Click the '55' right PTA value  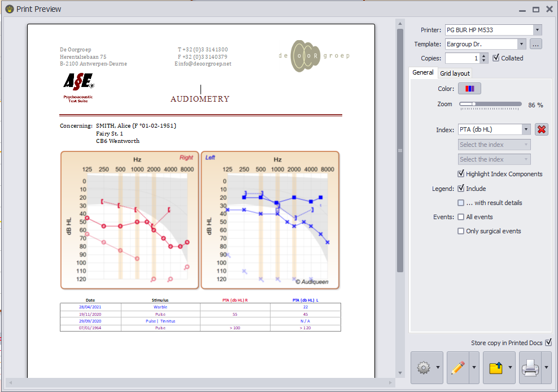click(235, 314)
